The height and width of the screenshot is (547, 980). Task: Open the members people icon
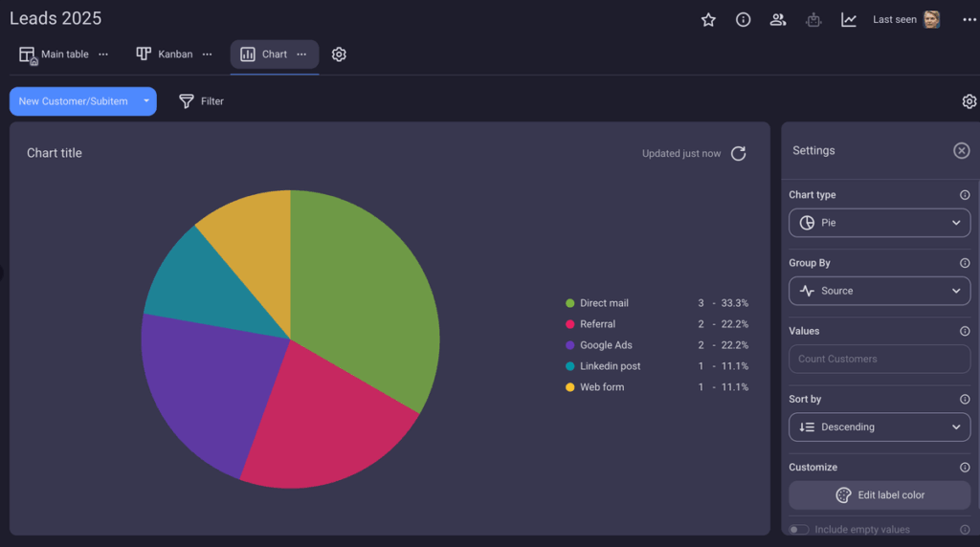pos(778,20)
